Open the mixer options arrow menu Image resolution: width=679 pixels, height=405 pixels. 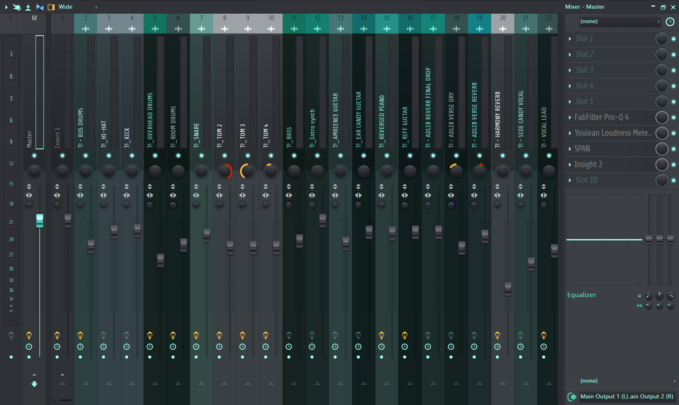click(x=7, y=6)
